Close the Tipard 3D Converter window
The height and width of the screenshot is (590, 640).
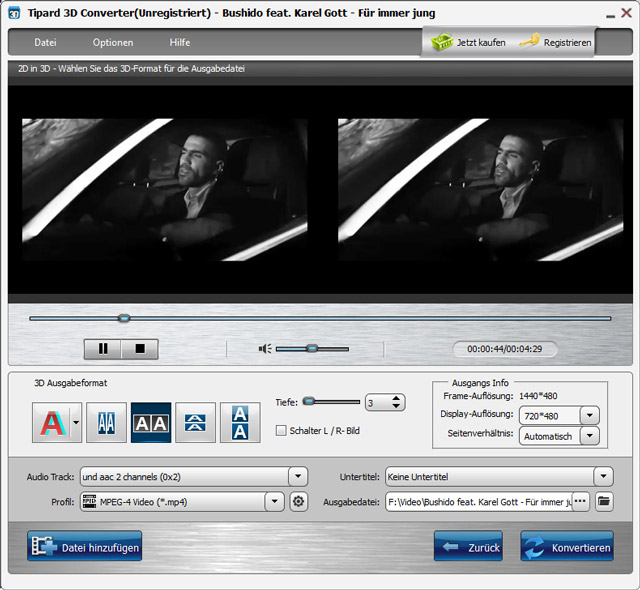tap(626, 13)
